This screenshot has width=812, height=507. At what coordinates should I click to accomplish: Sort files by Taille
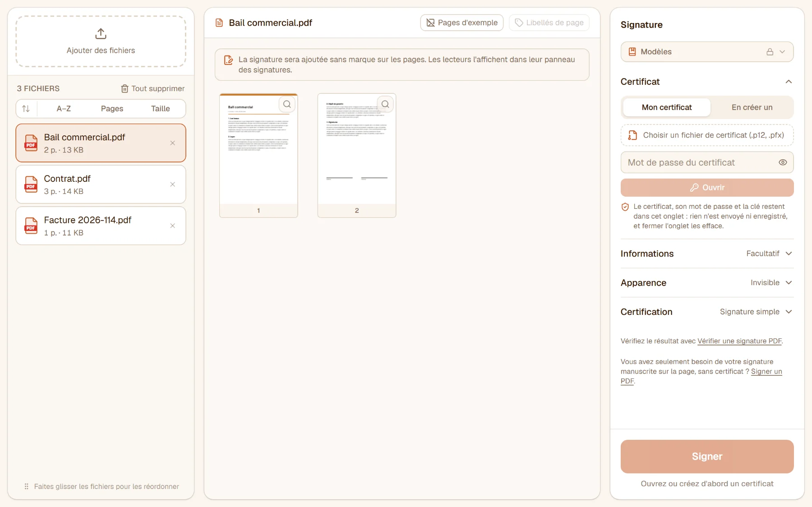tap(160, 109)
